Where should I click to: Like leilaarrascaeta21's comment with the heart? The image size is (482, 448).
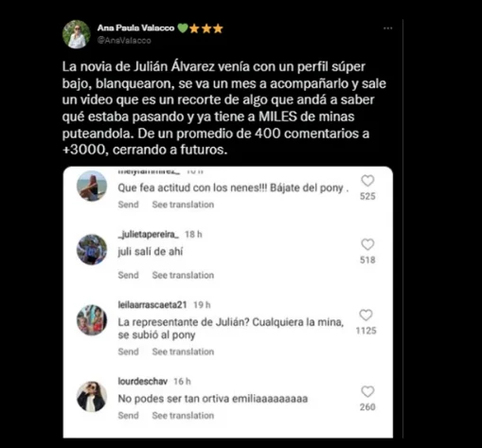(366, 315)
